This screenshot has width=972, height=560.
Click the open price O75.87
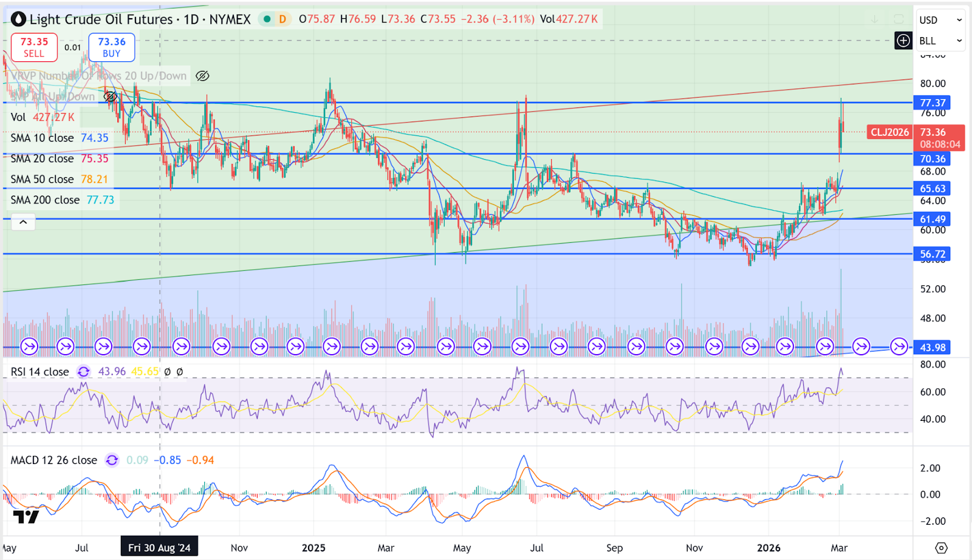[317, 19]
